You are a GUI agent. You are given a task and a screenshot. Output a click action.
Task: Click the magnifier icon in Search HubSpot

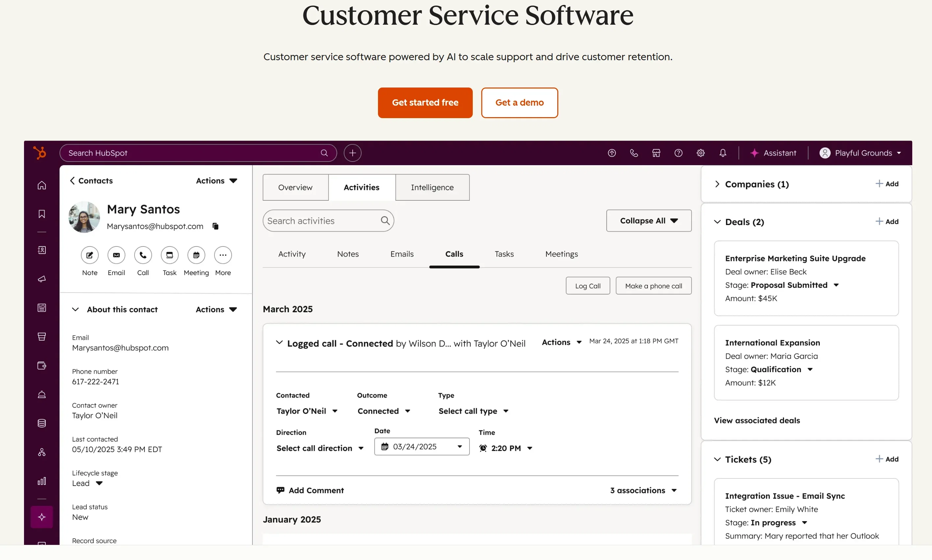click(x=324, y=153)
